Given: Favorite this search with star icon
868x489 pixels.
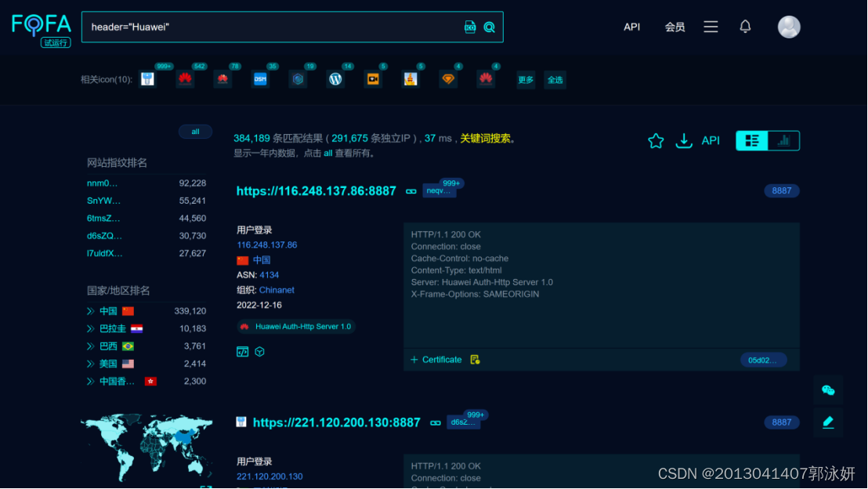Looking at the screenshot, I should [656, 140].
